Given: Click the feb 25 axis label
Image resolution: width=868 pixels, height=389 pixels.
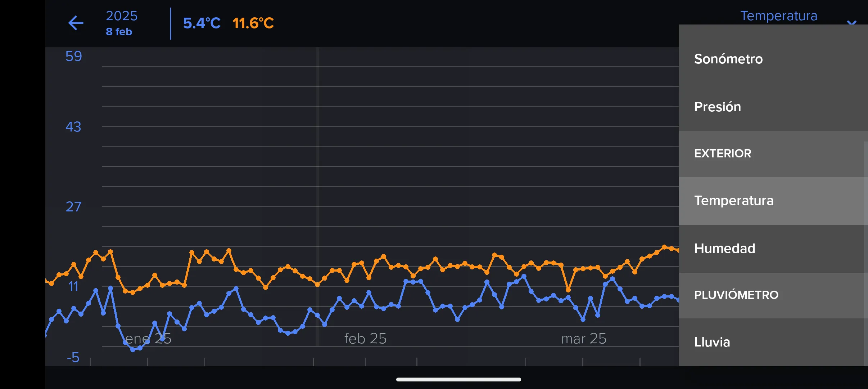Looking at the screenshot, I should 365,339.
